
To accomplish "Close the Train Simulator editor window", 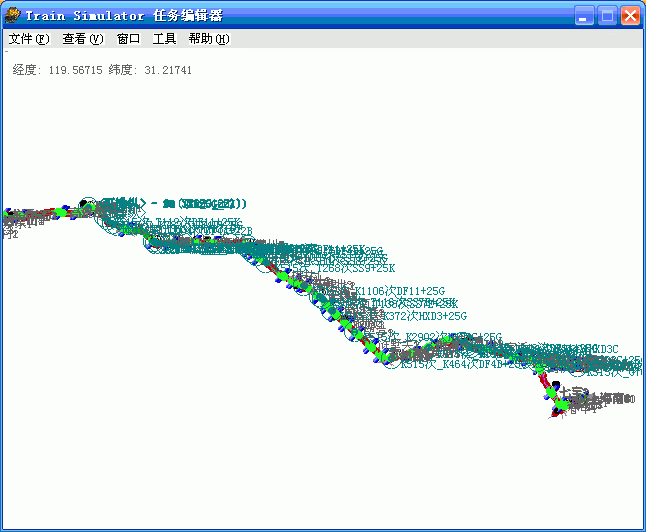I will tap(630, 15).
